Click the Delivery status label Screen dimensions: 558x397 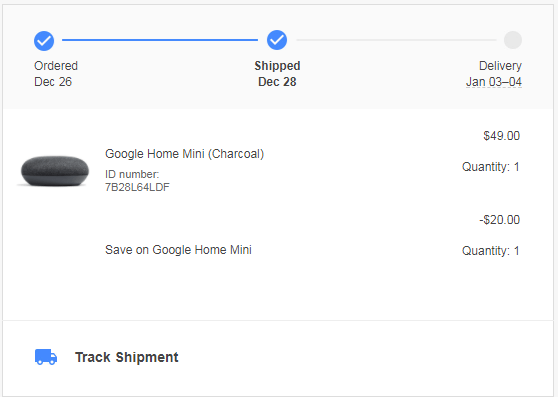[x=500, y=66]
